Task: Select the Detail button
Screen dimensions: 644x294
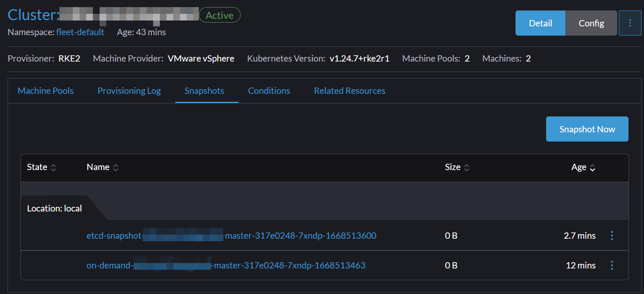Action: pyautogui.click(x=540, y=23)
